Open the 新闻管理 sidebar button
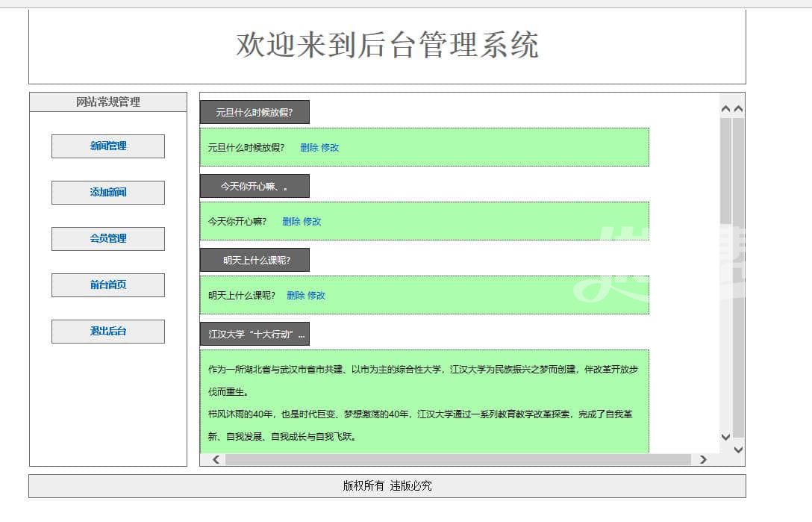Viewport: 812px width, 522px height. pyautogui.click(x=108, y=146)
